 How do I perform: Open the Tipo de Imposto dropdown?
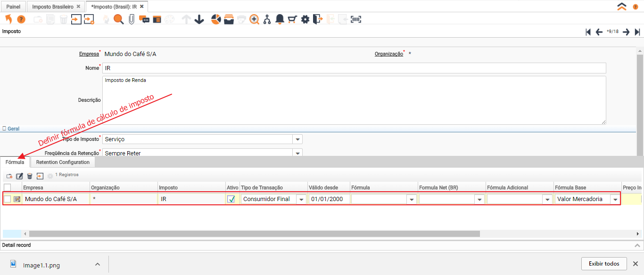point(297,139)
